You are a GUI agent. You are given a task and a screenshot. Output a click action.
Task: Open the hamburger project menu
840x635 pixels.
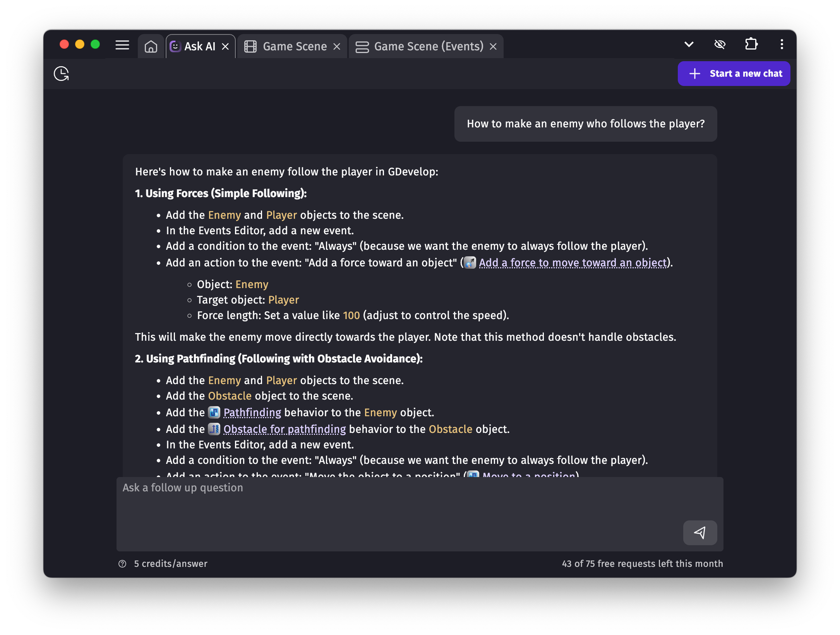click(x=122, y=45)
